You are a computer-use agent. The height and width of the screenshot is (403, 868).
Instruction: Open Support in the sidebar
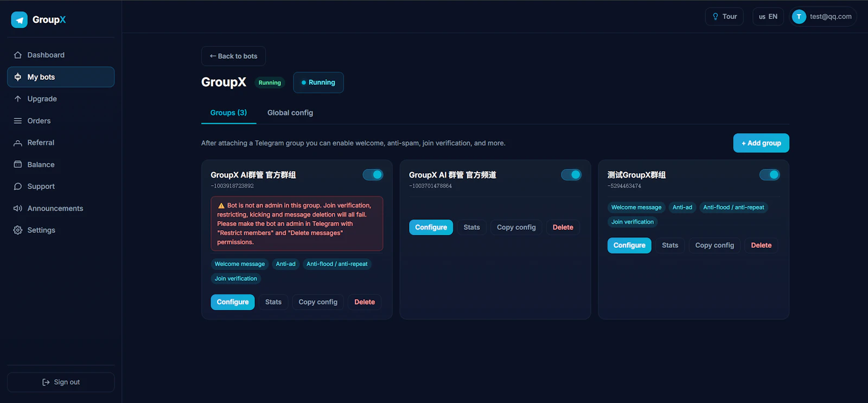[x=61, y=186]
